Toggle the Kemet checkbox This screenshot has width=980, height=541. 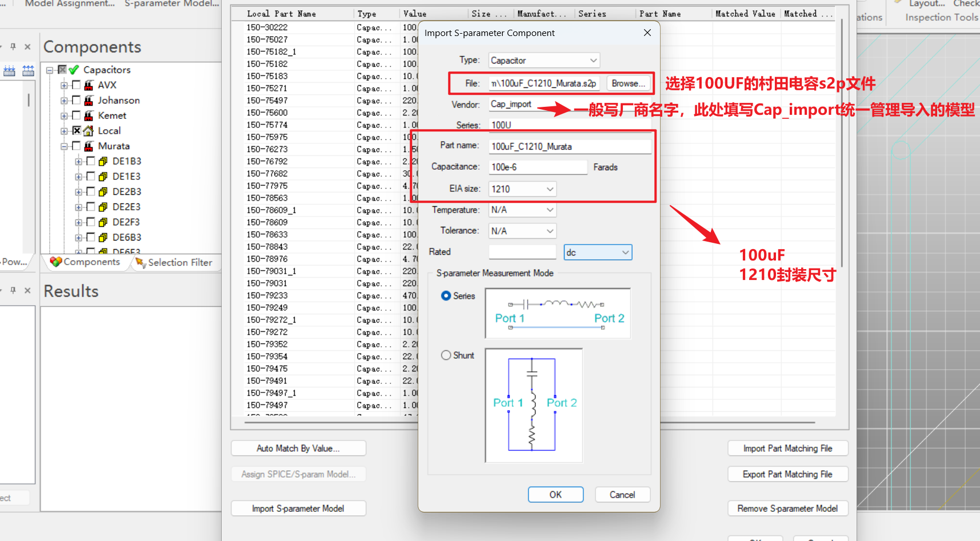(76, 115)
